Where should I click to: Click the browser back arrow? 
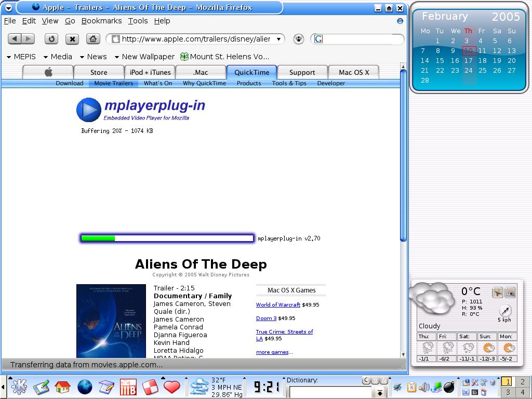pyautogui.click(x=15, y=39)
